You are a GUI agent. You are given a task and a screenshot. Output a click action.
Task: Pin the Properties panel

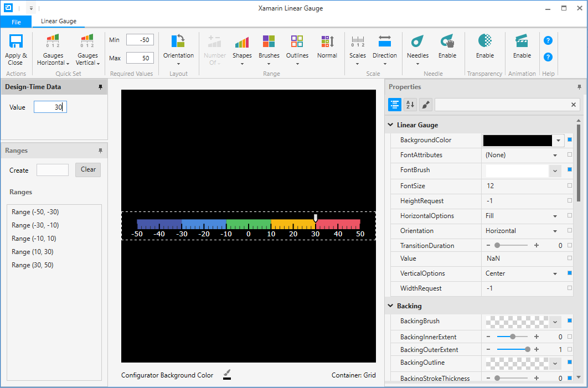579,87
